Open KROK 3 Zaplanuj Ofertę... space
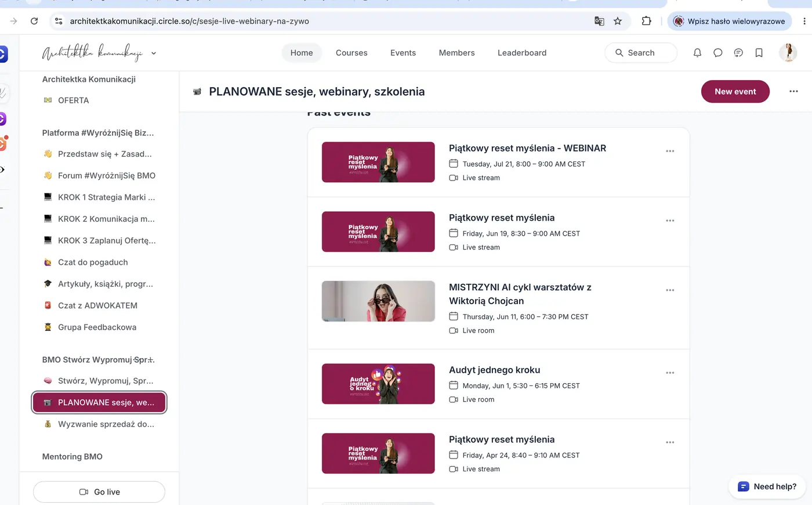Image resolution: width=812 pixels, height=505 pixels. 99,240
